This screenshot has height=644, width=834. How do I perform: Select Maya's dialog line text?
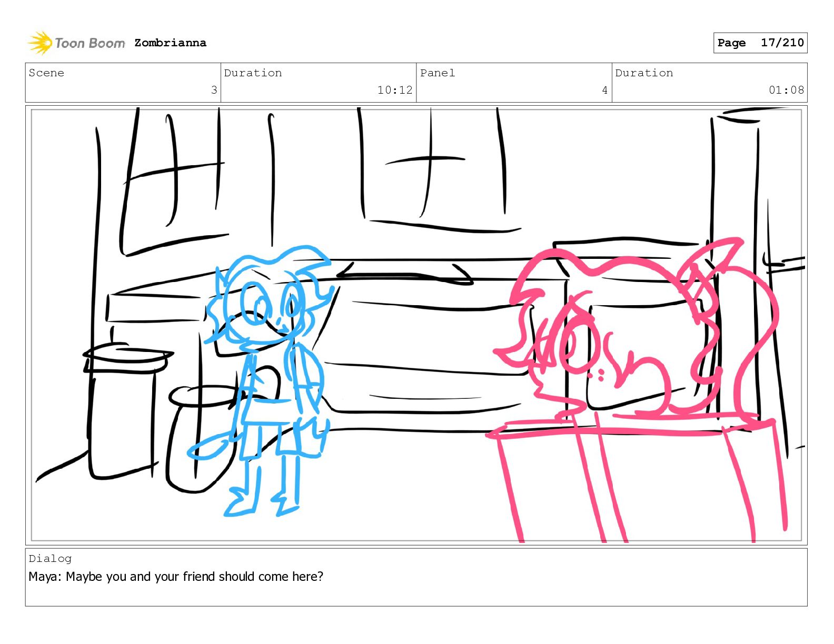[176, 577]
